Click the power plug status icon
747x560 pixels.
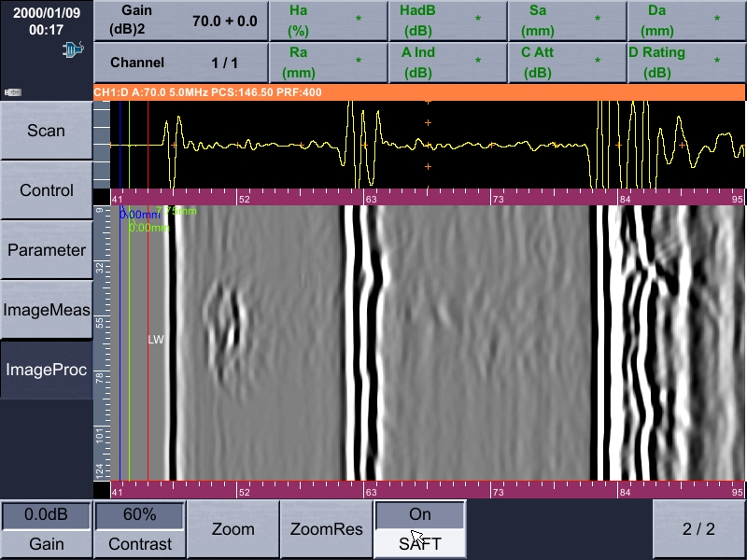click(x=73, y=49)
